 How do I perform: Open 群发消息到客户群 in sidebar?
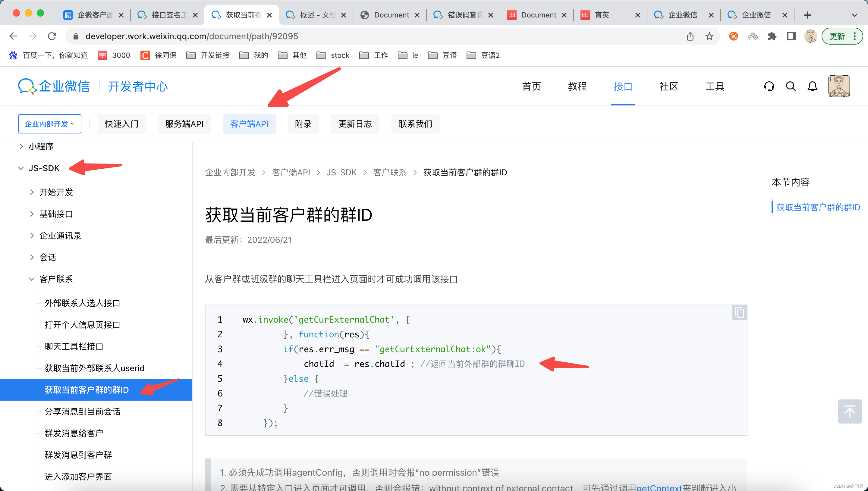click(78, 455)
